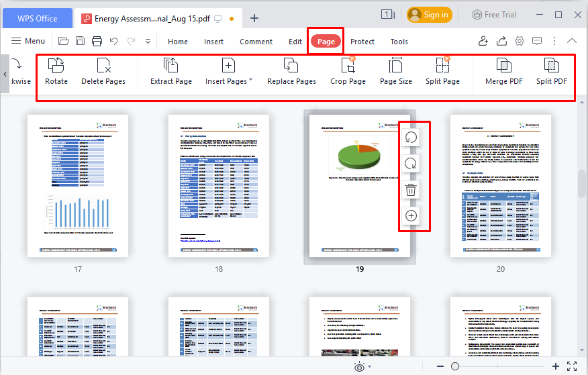Image resolution: width=588 pixels, height=375 pixels.
Task: Select the Split Page tool
Action: coord(442,72)
